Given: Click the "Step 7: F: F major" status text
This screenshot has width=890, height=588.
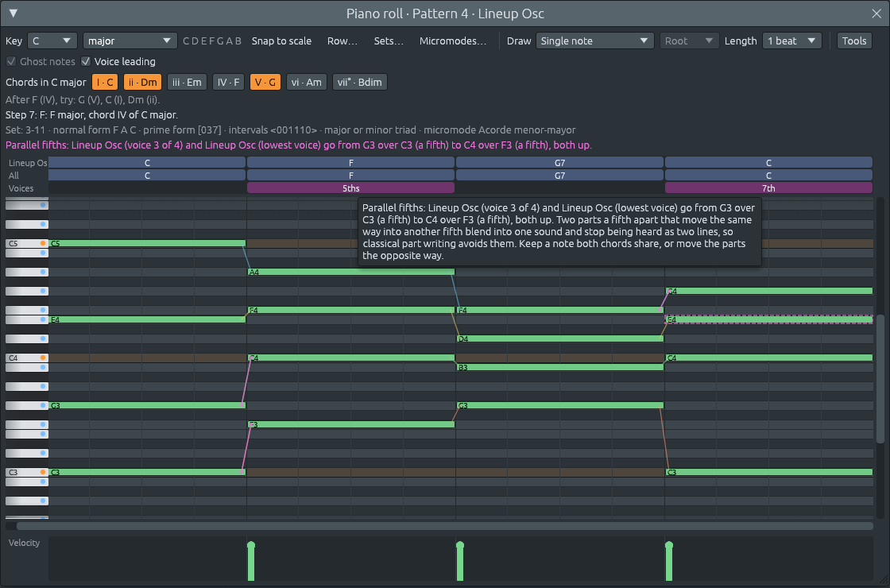Looking at the screenshot, I should (x=91, y=114).
